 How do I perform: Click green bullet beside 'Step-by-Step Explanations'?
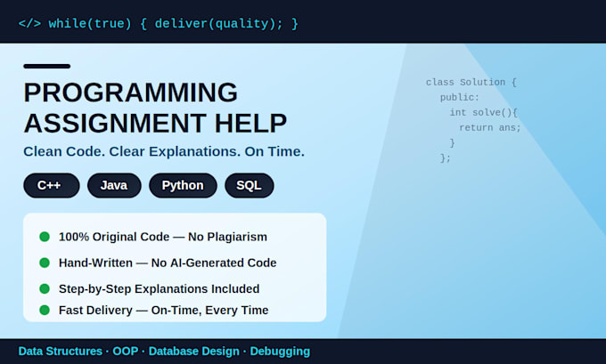(45, 288)
